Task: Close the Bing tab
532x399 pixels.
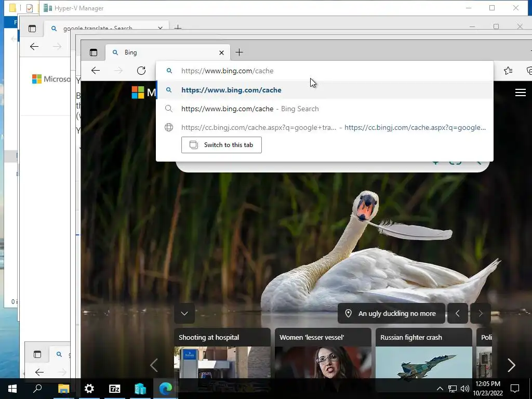Action: tap(221, 52)
